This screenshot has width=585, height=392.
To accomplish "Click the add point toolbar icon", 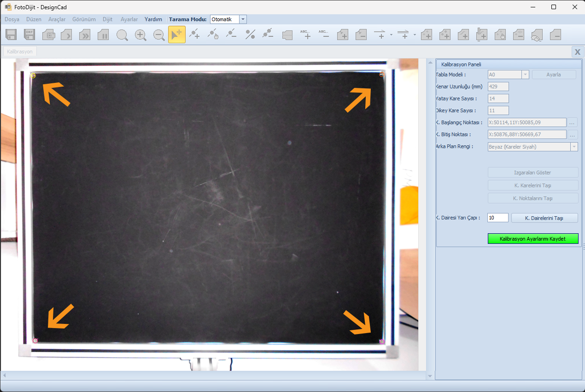I will point(195,35).
